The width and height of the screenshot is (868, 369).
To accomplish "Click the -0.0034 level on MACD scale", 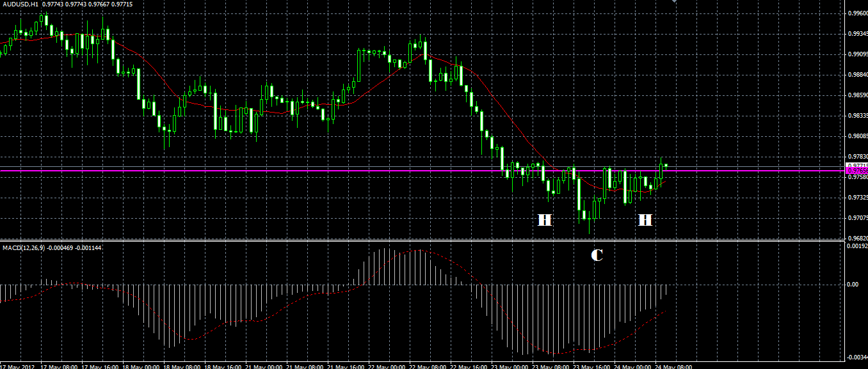I will coord(857,357).
